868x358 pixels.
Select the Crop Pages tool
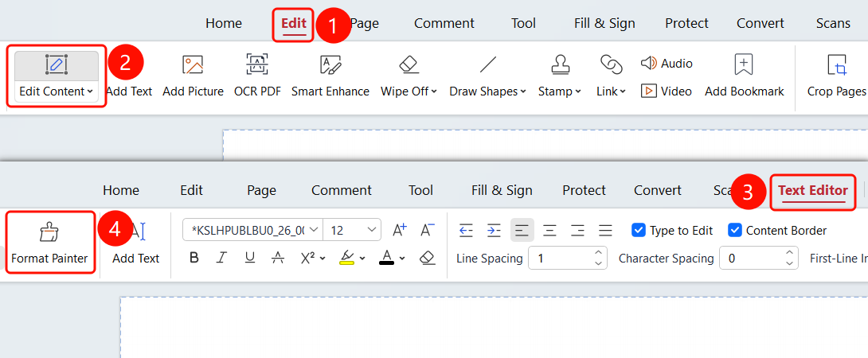pyautogui.click(x=836, y=76)
